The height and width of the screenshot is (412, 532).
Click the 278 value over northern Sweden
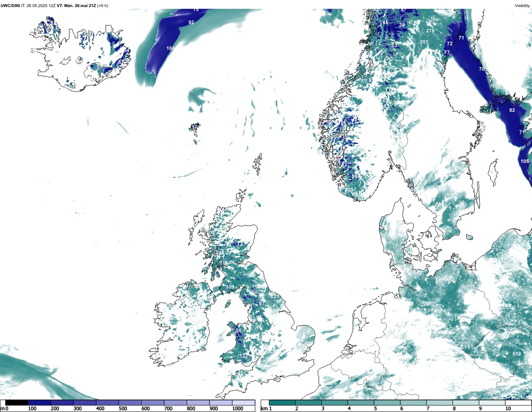(430, 31)
